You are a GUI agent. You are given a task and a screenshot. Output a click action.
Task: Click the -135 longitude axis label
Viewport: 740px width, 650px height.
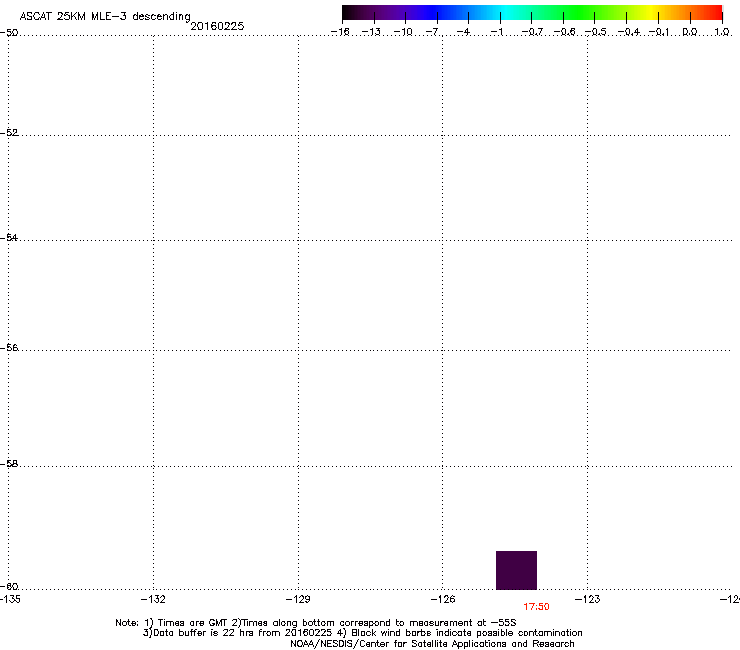(x=10, y=599)
